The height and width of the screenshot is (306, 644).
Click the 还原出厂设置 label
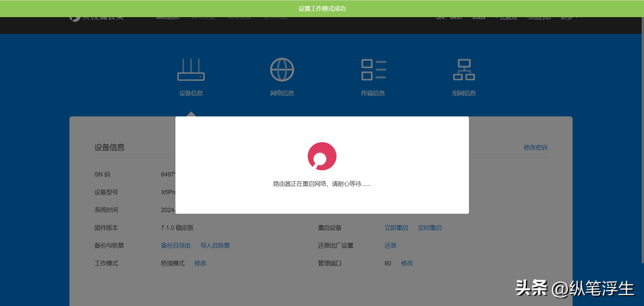point(335,246)
